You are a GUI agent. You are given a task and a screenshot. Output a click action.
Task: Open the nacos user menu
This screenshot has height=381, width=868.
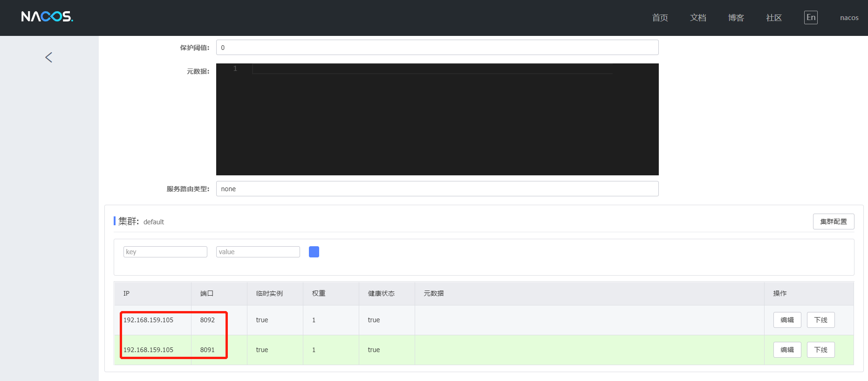pos(849,18)
